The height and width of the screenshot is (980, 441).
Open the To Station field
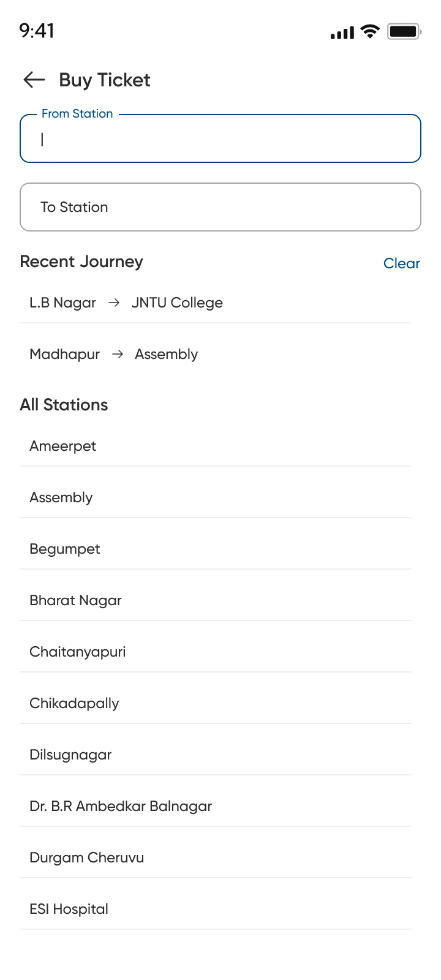pos(221,207)
